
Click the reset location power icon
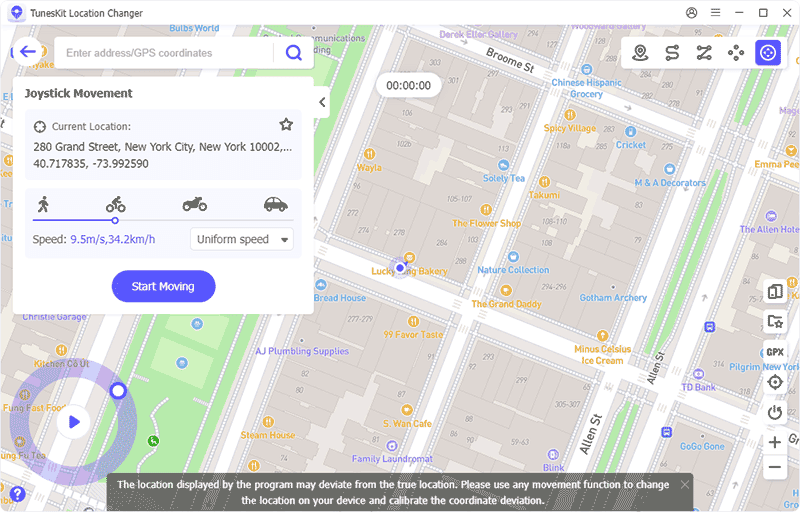point(775,412)
